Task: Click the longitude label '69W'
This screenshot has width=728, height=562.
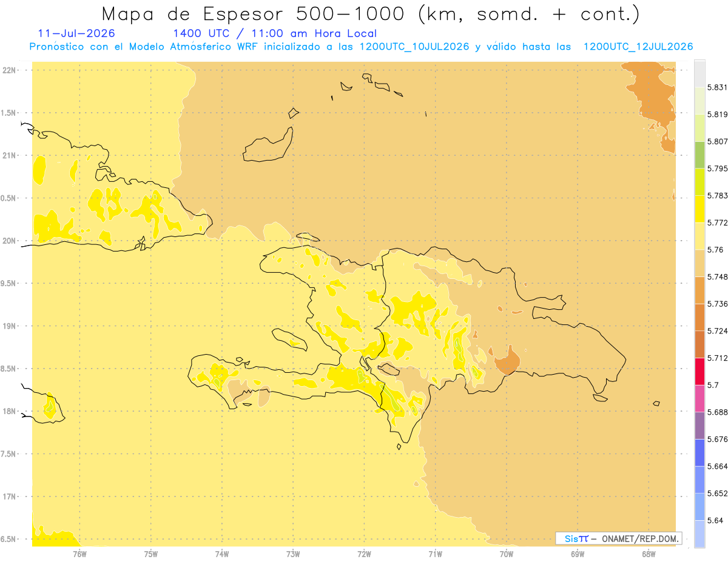Action: pos(578,554)
